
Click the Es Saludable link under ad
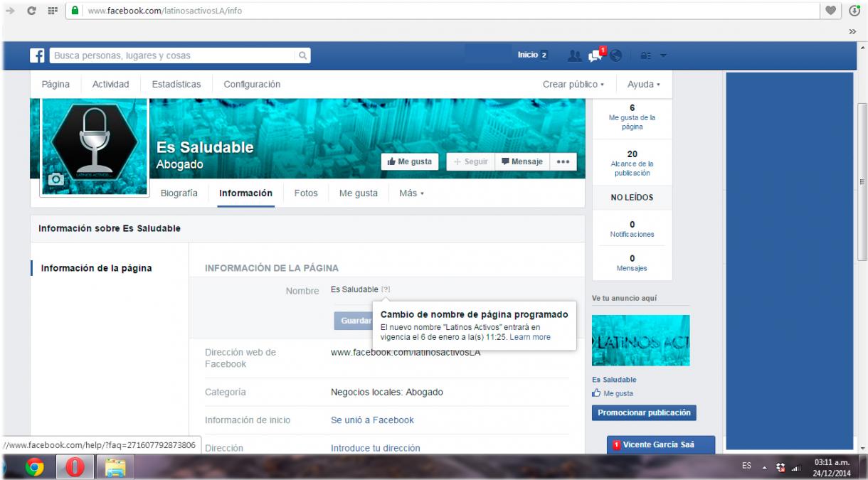pyautogui.click(x=614, y=380)
